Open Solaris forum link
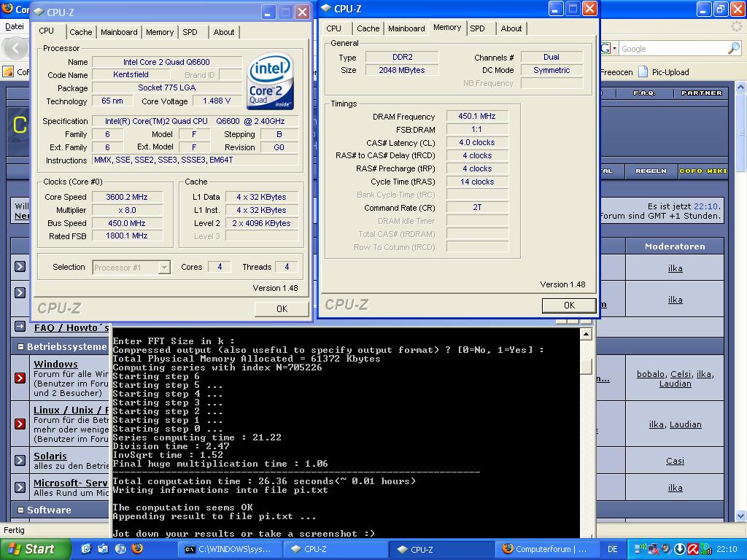The image size is (747, 560). point(50,456)
